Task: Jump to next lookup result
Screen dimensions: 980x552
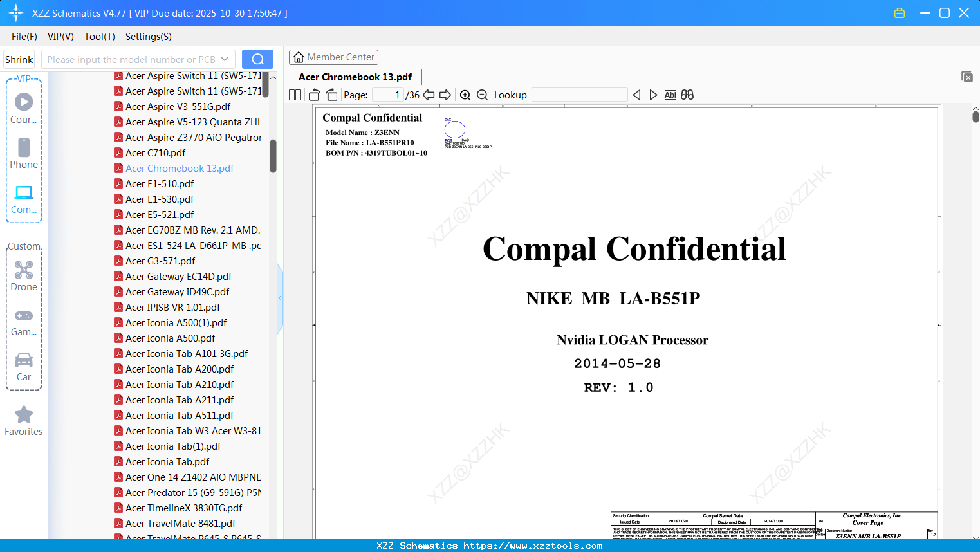Action: [x=653, y=95]
